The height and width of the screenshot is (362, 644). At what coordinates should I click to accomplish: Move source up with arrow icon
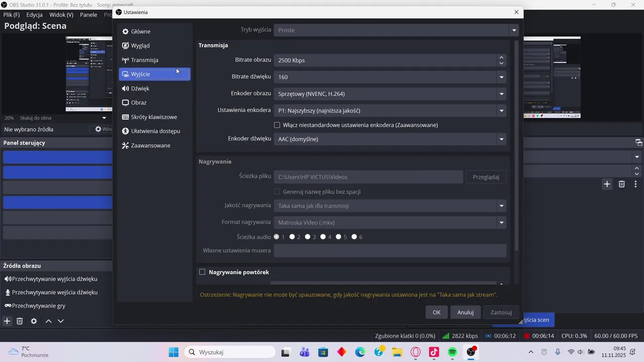(x=48, y=321)
